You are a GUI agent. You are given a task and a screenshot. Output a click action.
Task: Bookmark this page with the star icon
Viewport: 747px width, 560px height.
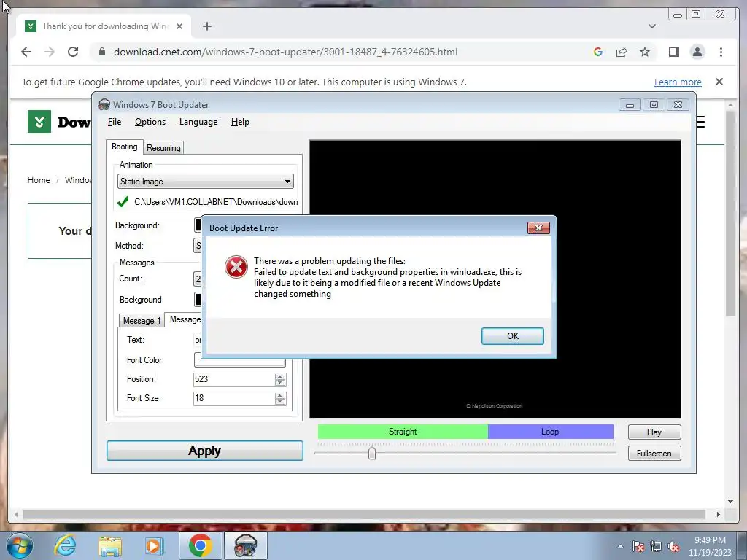click(x=645, y=52)
